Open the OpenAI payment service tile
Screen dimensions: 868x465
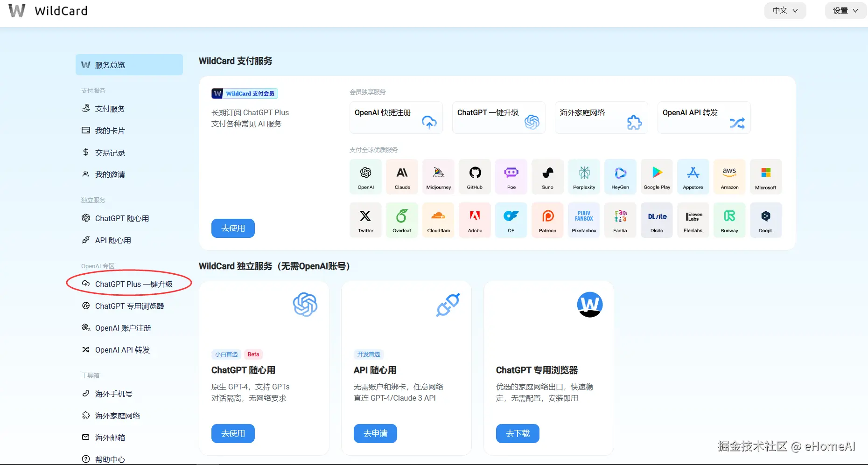366,176
